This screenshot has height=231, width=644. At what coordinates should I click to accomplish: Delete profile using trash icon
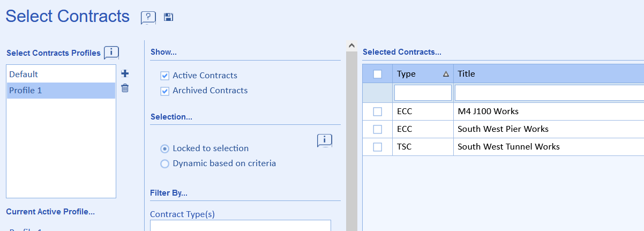pos(125,88)
